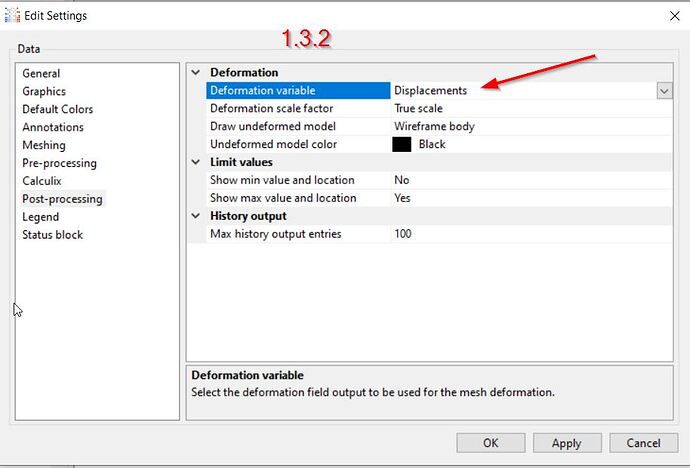The width and height of the screenshot is (690, 468).
Task: Close the Edit Settings dialog
Action: coord(674,16)
